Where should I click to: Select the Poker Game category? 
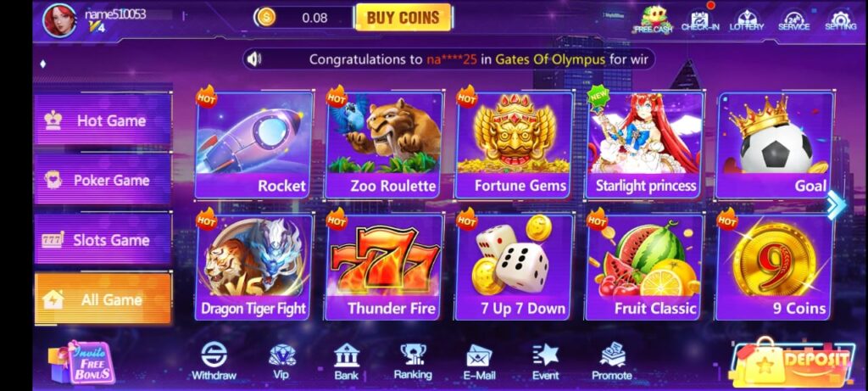click(103, 180)
